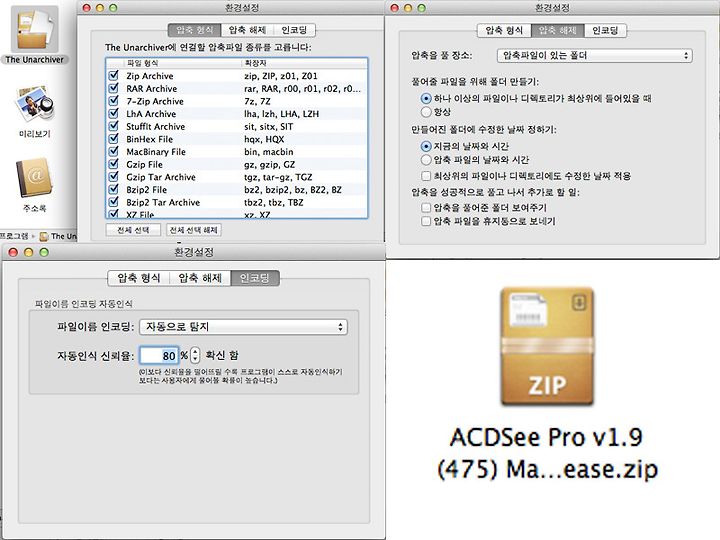This screenshot has width=720, height=540.
Task: Toggle the LhA Archive checkbox
Action: pos(113,113)
